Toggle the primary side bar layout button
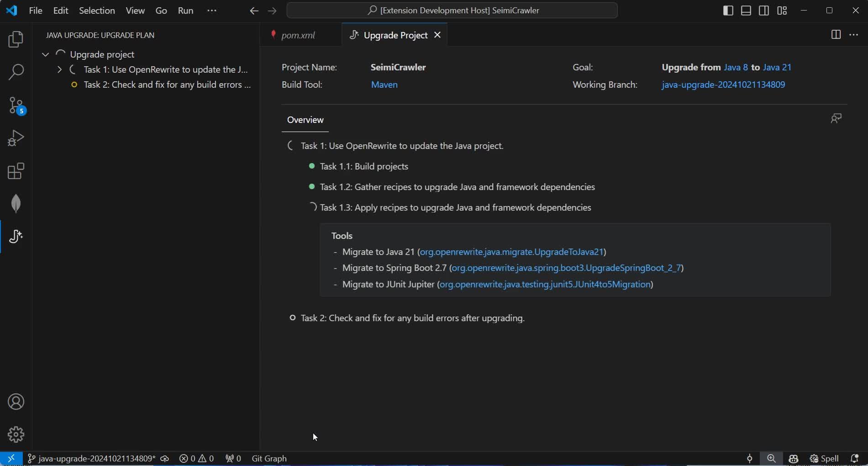 click(728, 11)
